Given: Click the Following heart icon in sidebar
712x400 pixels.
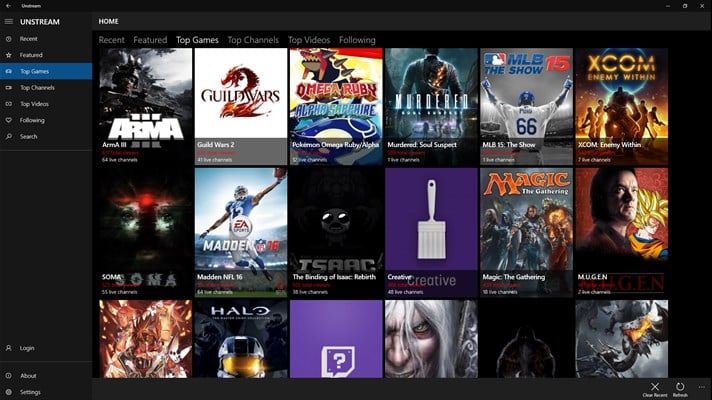Looking at the screenshot, I should [9, 120].
